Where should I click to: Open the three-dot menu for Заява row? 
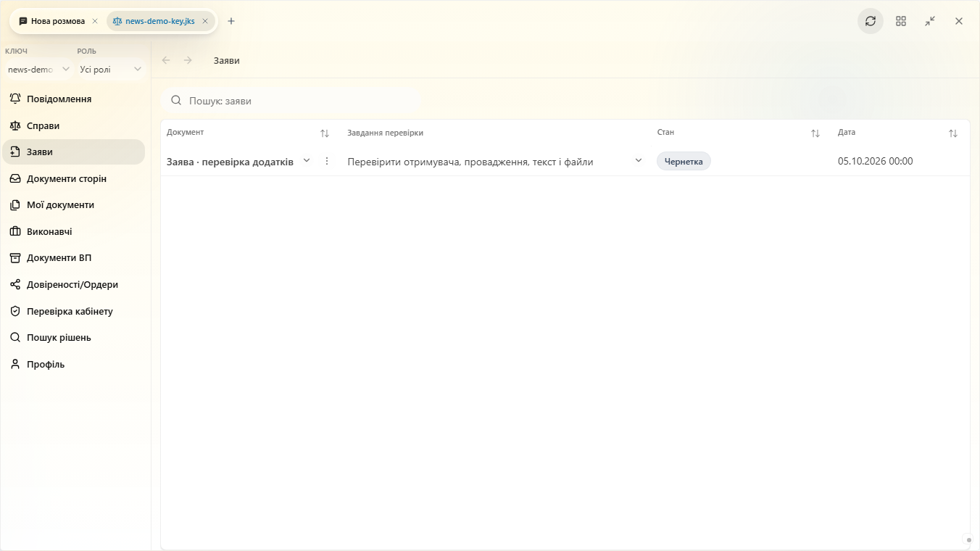pyautogui.click(x=327, y=161)
